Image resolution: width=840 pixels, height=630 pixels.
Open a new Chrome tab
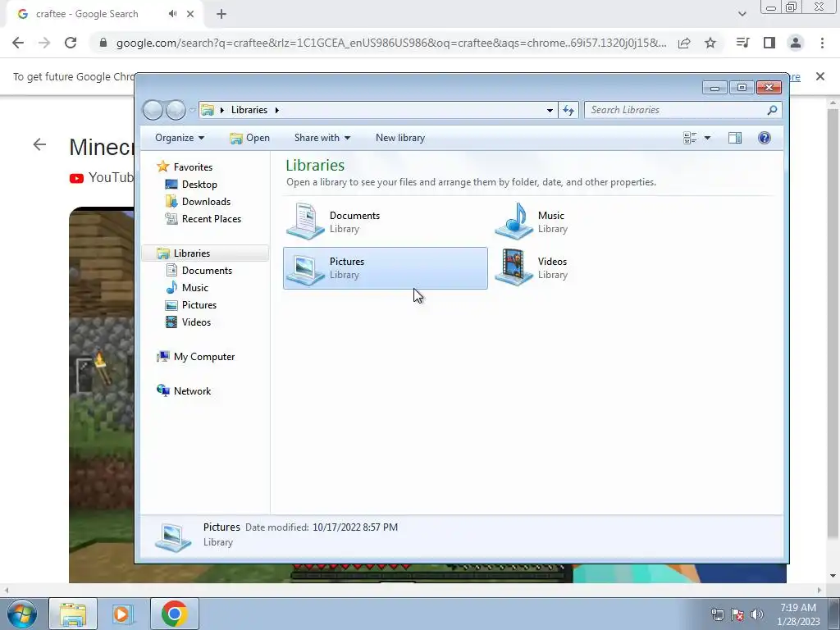[x=221, y=14]
